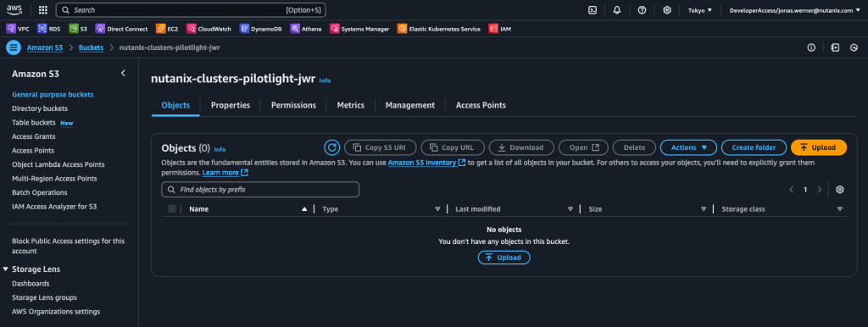Viewport: 868px width, 327px height.
Task: Open the notifications bell
Action: [617, 10]
